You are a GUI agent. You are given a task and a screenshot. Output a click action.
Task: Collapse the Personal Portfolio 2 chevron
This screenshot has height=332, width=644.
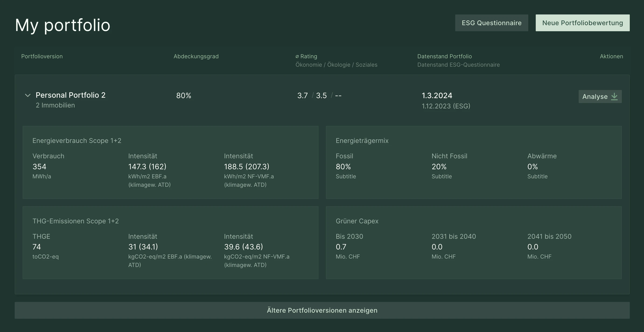tap(28, 95)
